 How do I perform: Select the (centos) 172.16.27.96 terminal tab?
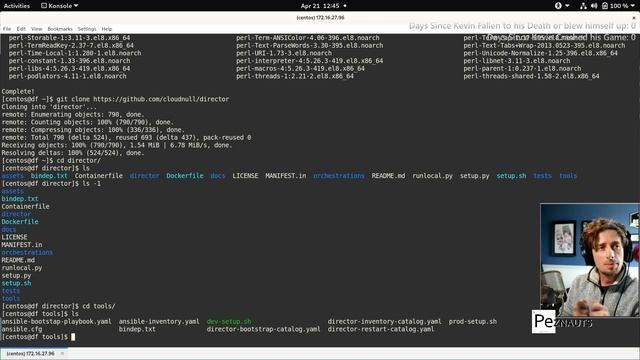tap(31, 353)
